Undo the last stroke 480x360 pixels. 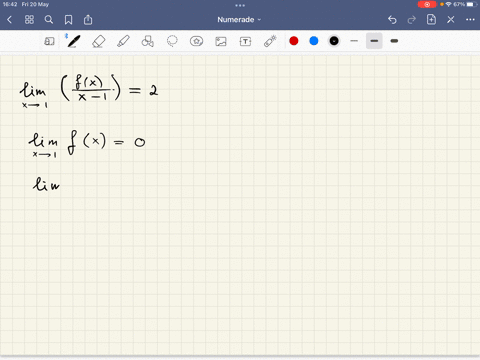pos(392,20)
